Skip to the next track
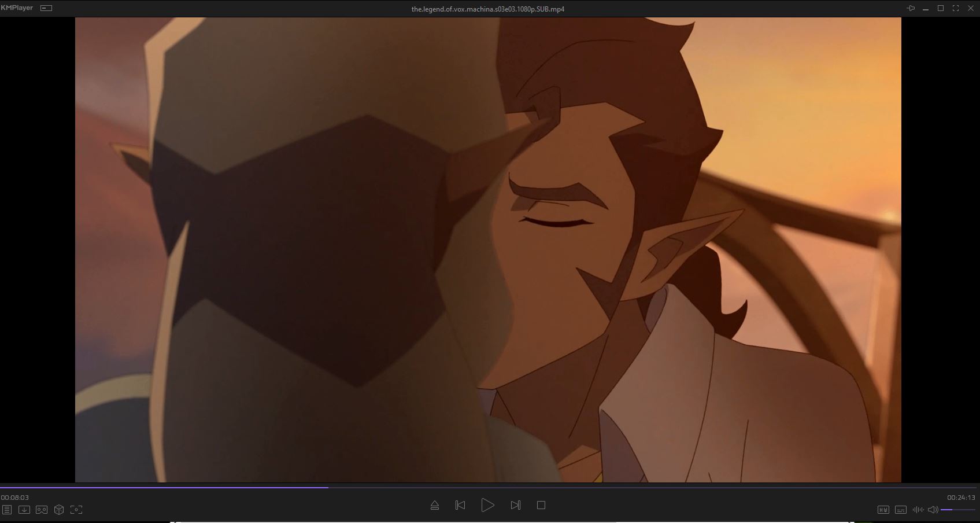 516,505
